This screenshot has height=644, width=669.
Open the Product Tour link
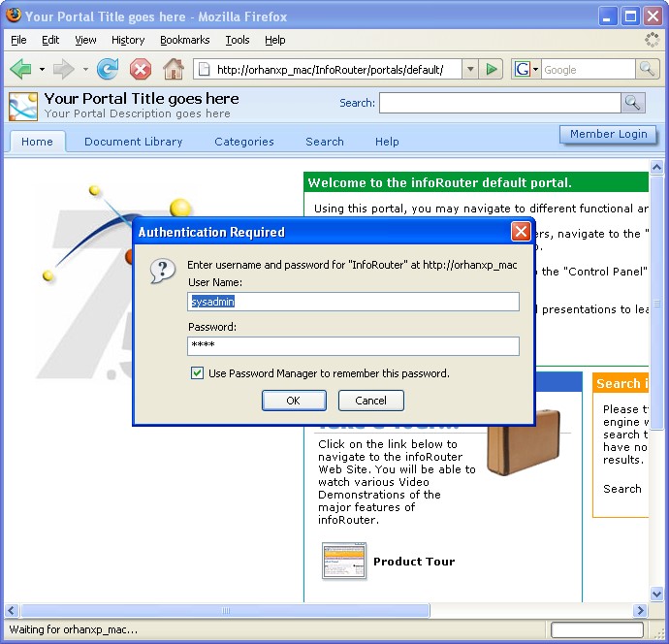coord(414,562)
